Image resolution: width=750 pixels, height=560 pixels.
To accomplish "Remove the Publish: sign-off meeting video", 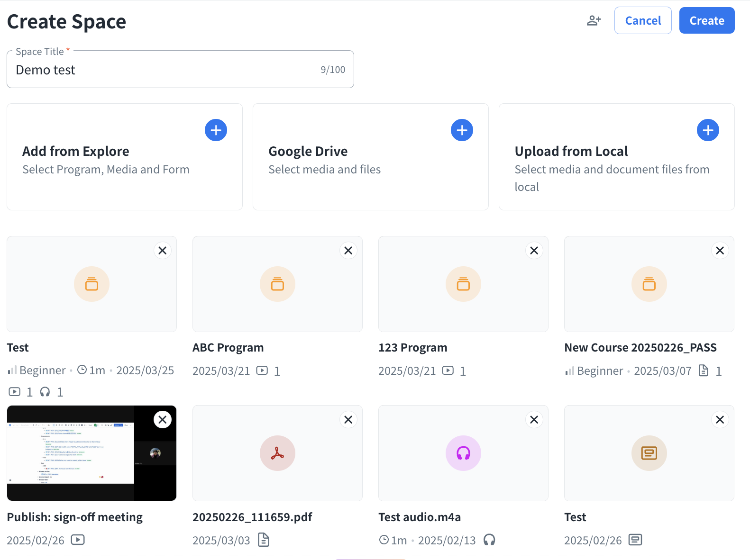I will coord(162,420).
